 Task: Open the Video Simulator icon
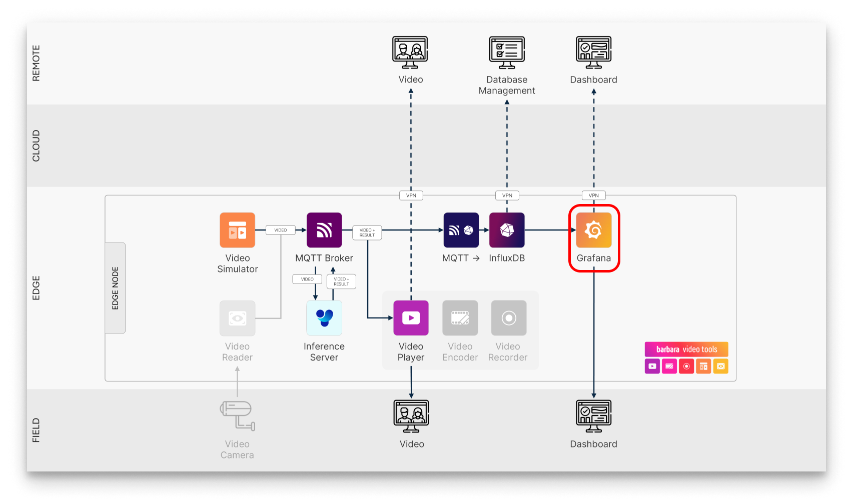(x=237, y=229)
